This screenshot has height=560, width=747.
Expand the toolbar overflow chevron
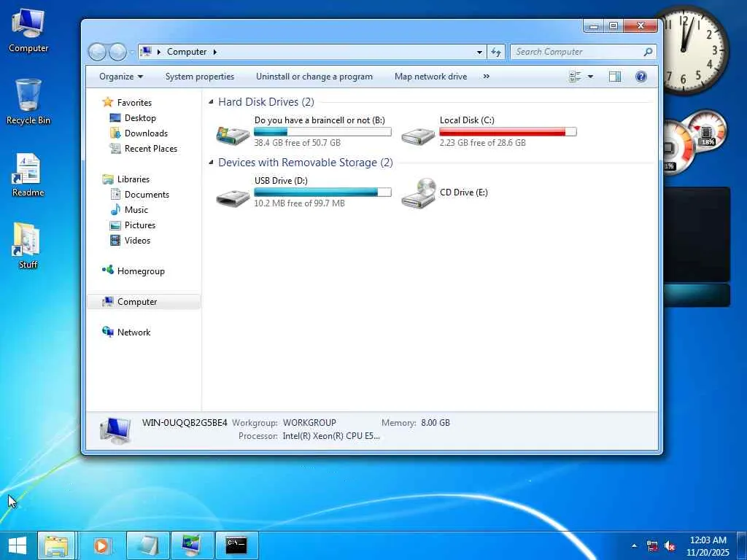(x=486, y=76)
